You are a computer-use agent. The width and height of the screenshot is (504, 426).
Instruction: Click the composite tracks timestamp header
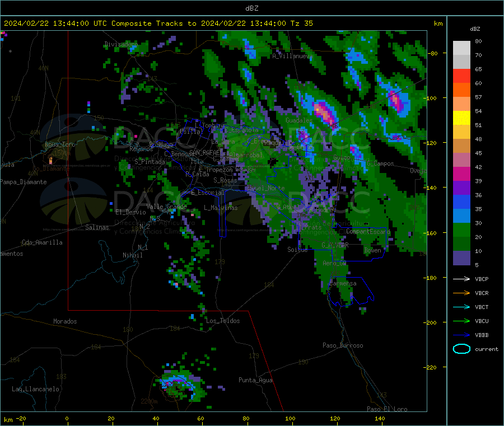click(158, 24)
